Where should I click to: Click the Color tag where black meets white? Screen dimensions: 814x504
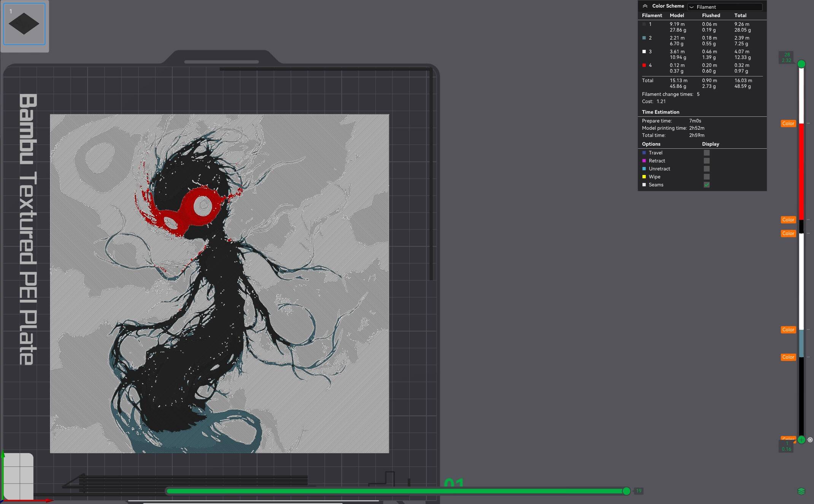[x=788, y=234]
